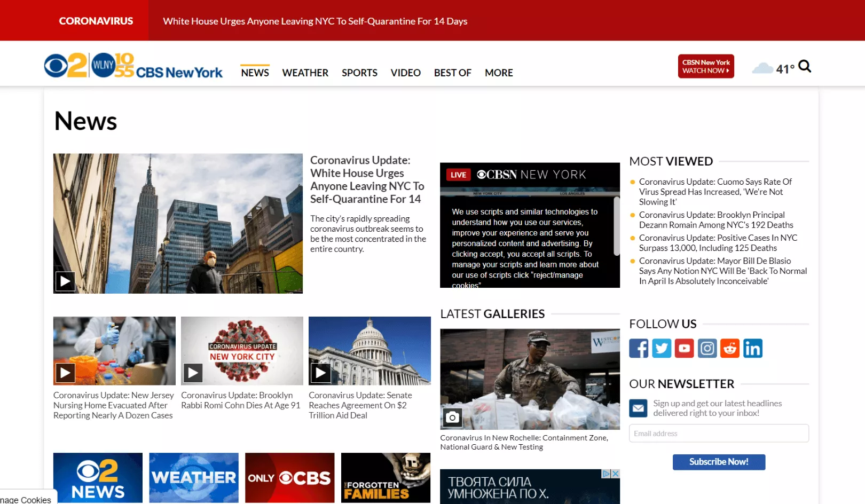The height and width of the screenshot is (504, 865).
Task: Open the YouTube follow icon
Action: coord(684,349)
